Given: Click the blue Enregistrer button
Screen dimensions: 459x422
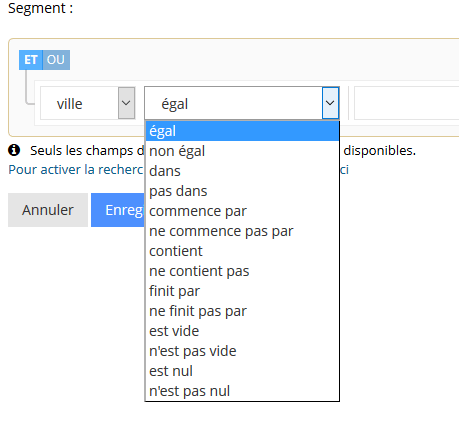Looking at the screenshot, I should click(118, 210).
